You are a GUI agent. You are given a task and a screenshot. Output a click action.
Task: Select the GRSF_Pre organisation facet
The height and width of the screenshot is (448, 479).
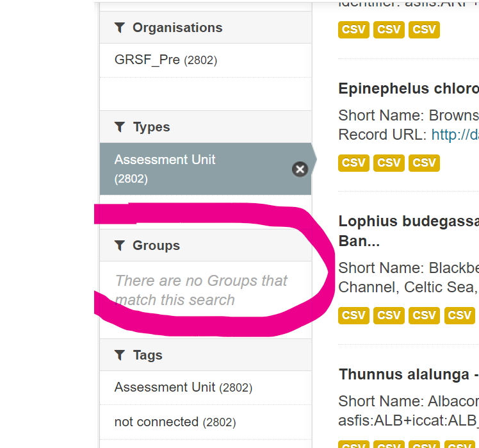(x=165, y=60)
